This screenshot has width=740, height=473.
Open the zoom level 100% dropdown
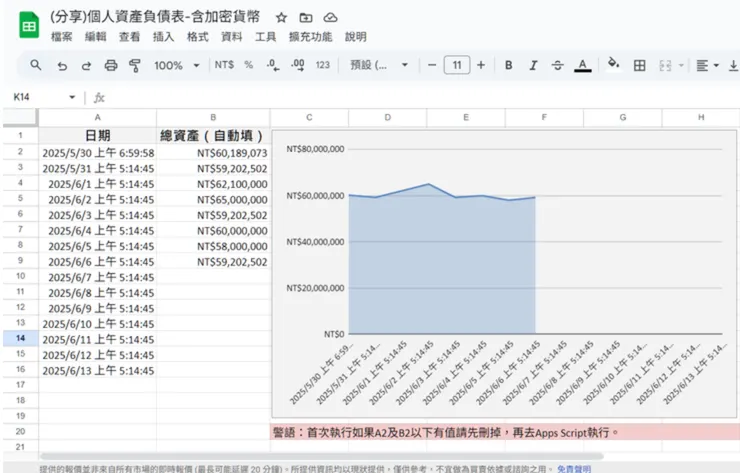tap(177, 65)
